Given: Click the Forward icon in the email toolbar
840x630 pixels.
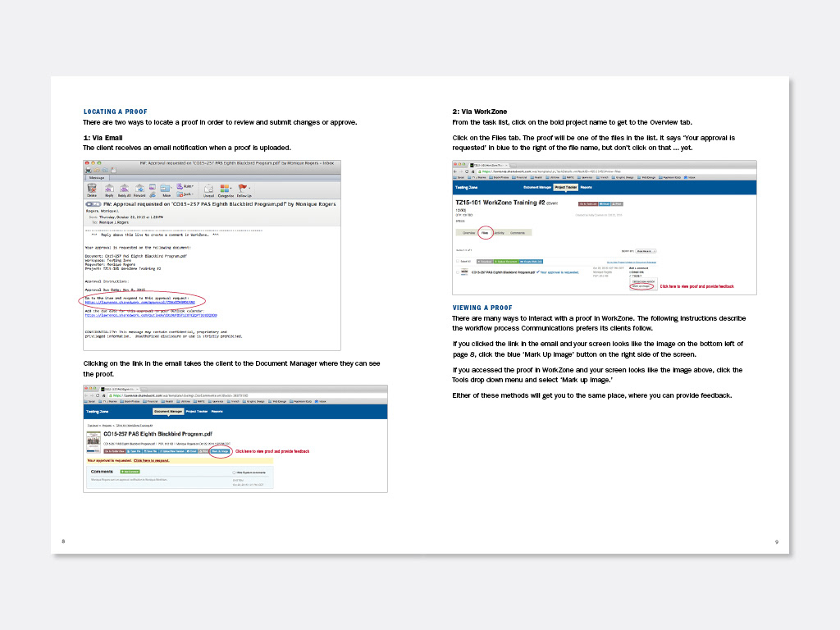Looking at the screenshot, I should coord(139,189).
